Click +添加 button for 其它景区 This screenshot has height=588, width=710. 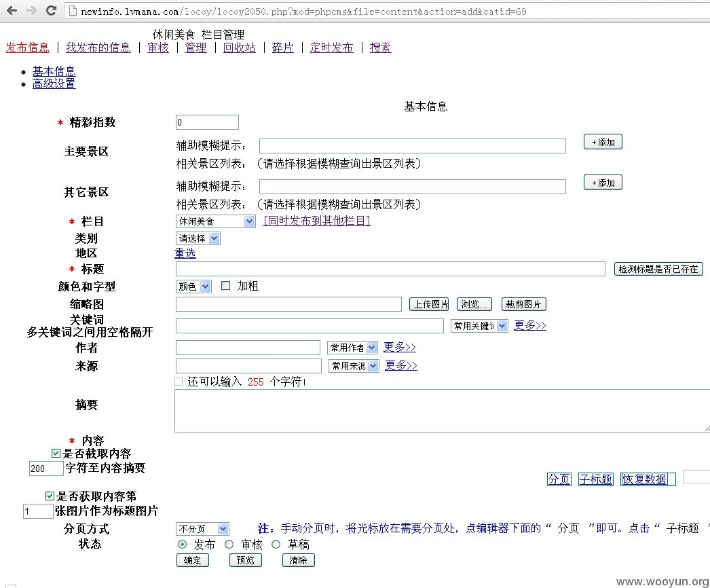point(603,183)
